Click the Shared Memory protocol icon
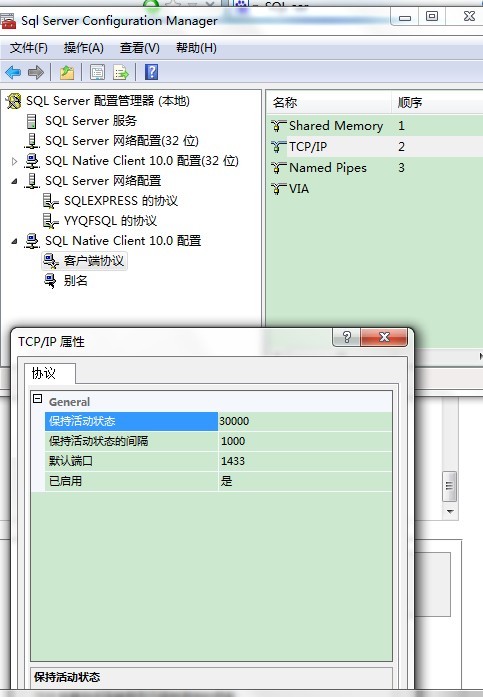 tap(279, 126)
